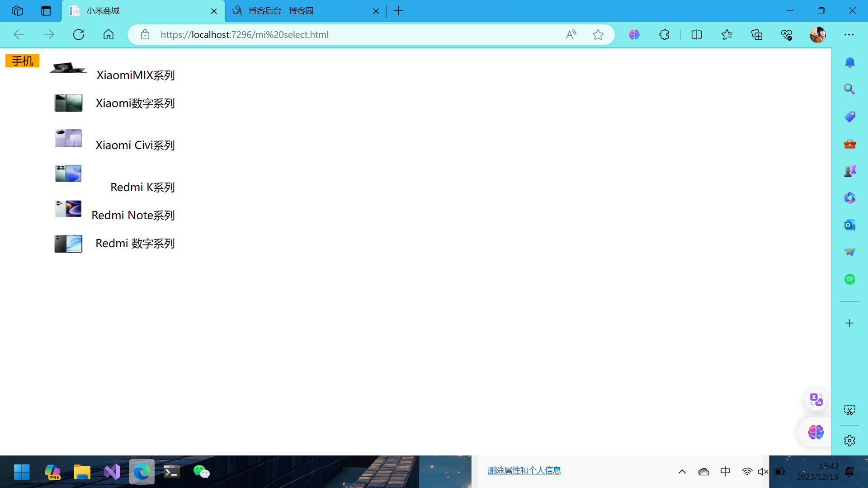
Task: Open a new browser tab
Action: pos(398,11)
